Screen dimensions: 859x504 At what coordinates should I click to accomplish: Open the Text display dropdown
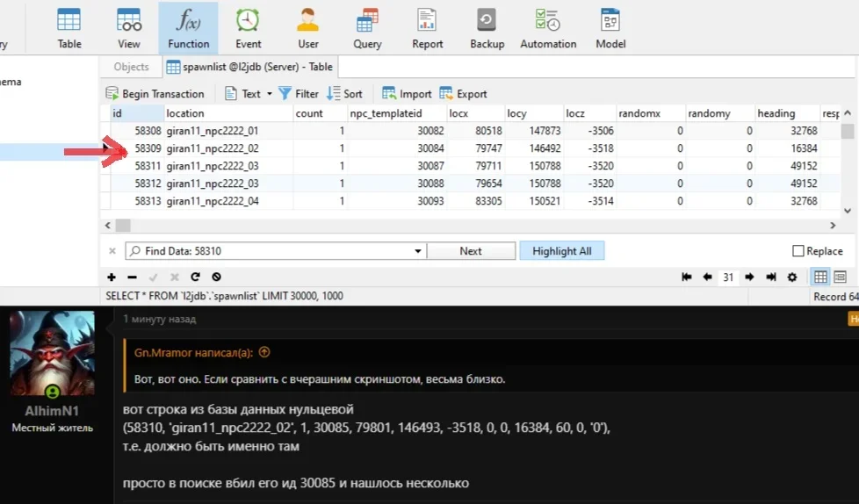tap(249, 94)
